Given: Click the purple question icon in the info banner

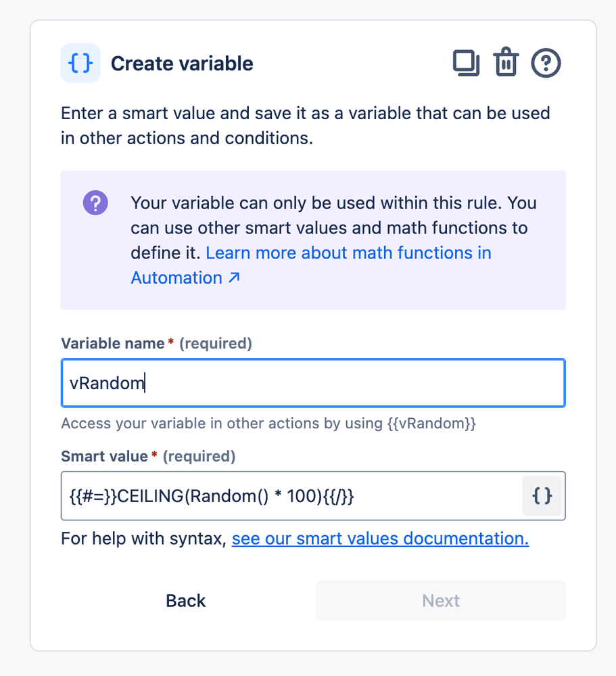Looking at the screenshot, I should (x=95, y=202).
